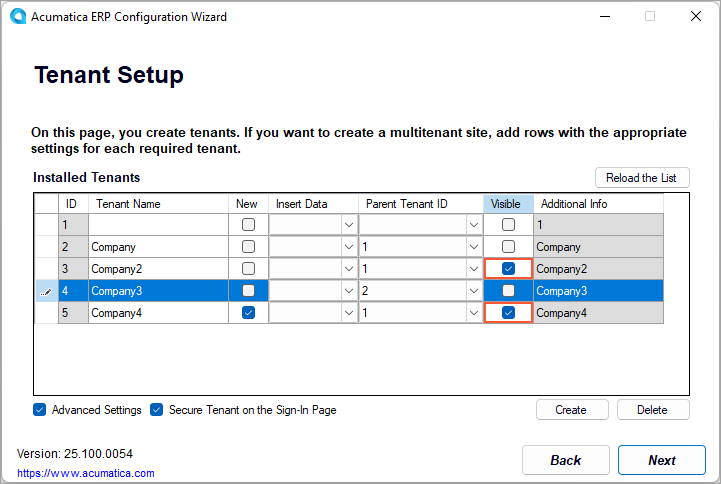Toggle the New checkbox for tenant ID 1
The height and width of the screenshot is (484, 721).
[x=248, y=225]
